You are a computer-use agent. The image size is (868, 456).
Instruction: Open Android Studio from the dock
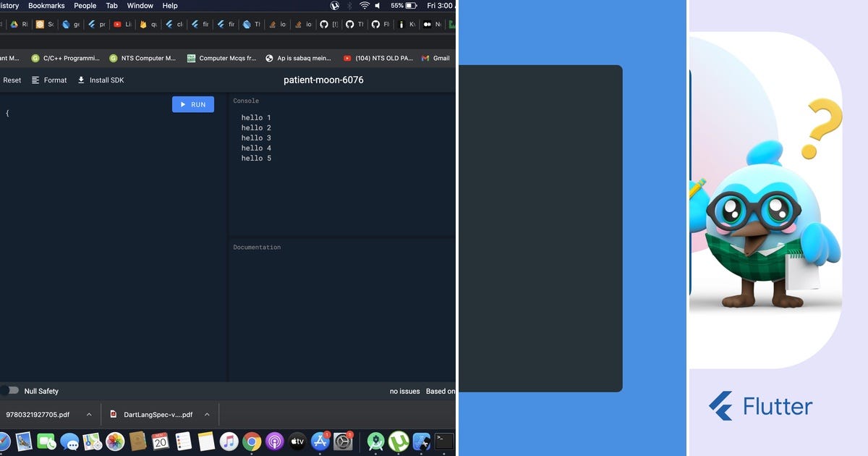pyautogui.click(x=375, y=441)
